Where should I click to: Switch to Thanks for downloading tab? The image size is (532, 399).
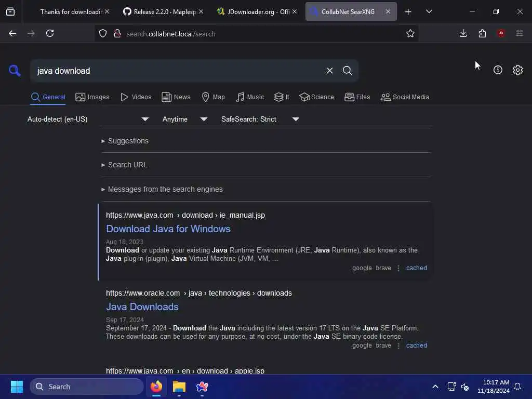(70, 11)
